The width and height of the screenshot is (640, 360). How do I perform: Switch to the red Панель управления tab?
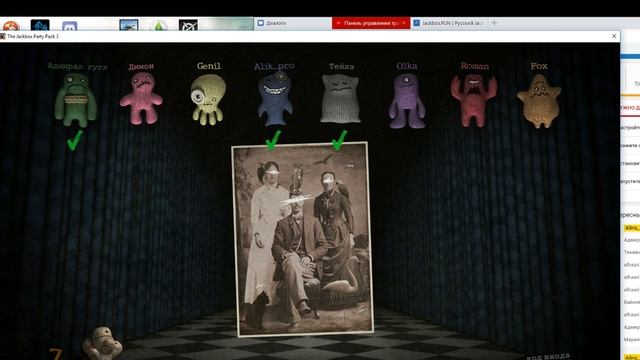[x=371, y=23]
